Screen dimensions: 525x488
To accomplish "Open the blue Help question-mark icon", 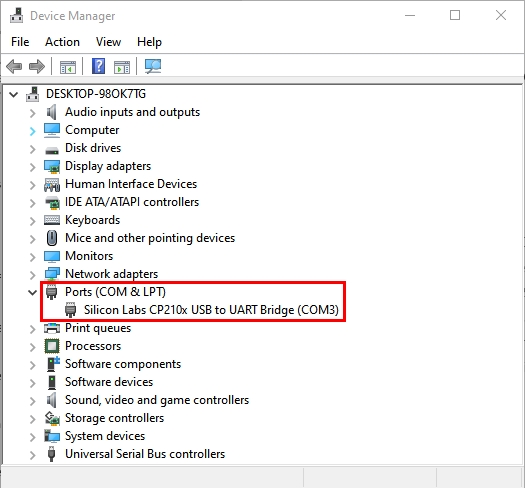I will pos(98,66).
